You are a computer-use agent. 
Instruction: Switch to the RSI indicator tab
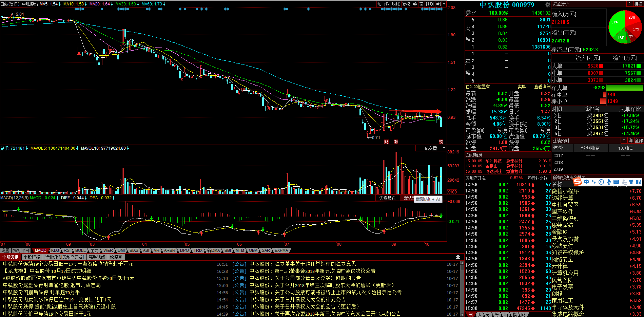point(67,250)
